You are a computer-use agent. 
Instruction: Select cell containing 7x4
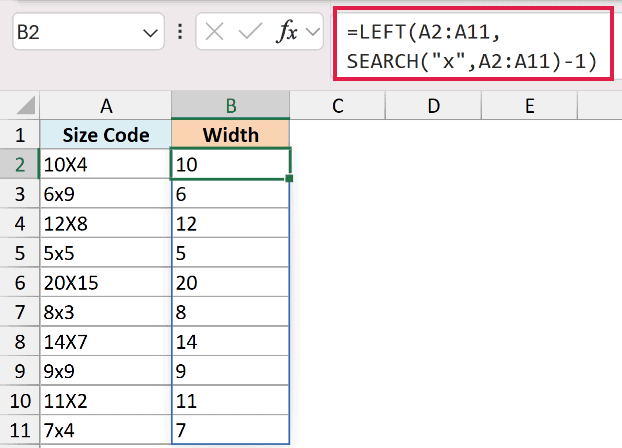tap(106, 430)
